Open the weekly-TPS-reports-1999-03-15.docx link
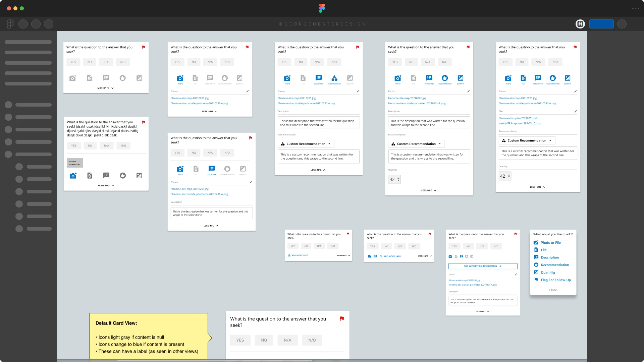 520,123
